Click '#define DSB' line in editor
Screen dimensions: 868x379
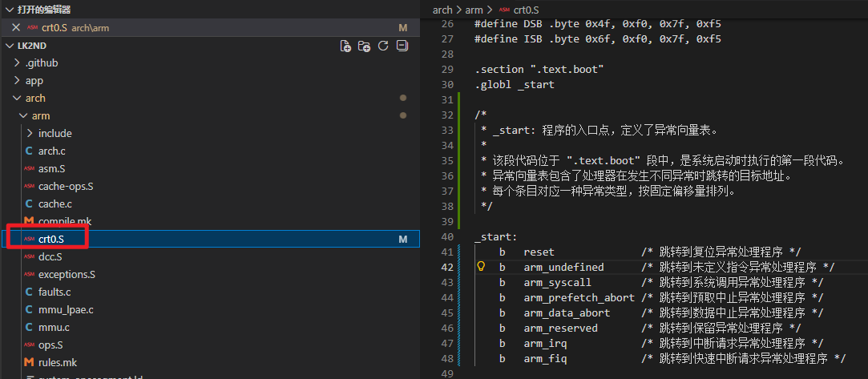point(597,24)
